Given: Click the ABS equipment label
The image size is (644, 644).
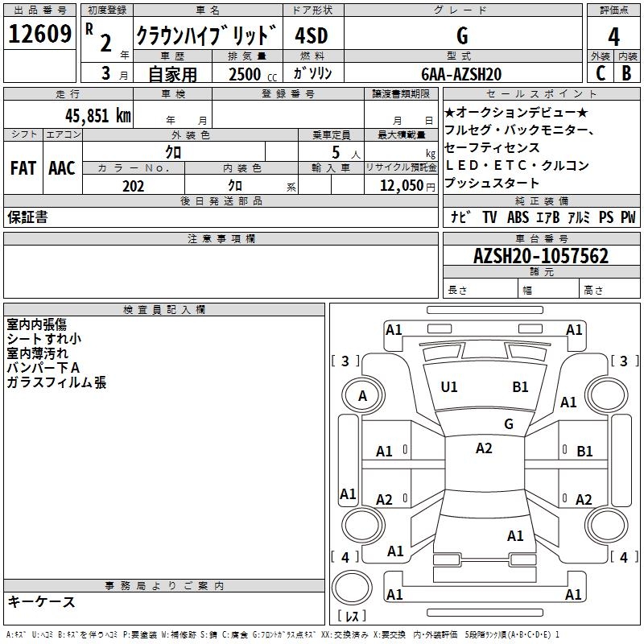Looking at the screenshot, I should pos(518,217).
